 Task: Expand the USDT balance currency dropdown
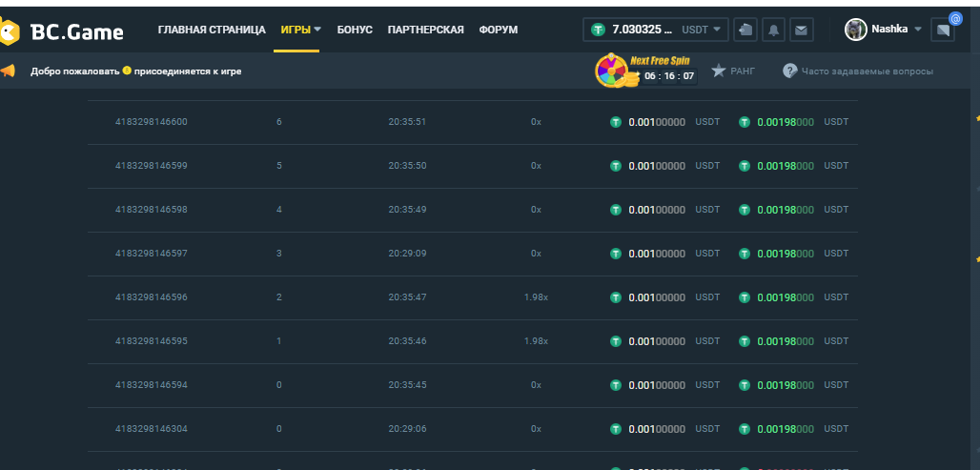pos(704,30)
